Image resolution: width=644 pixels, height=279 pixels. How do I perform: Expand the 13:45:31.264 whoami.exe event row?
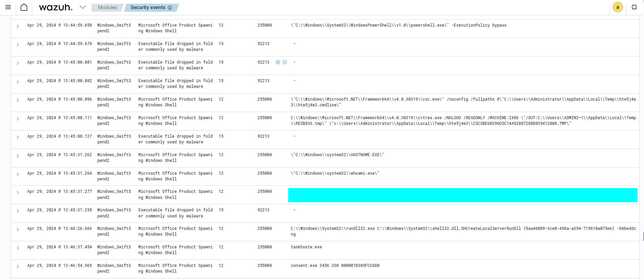click(x=18, y=174)
